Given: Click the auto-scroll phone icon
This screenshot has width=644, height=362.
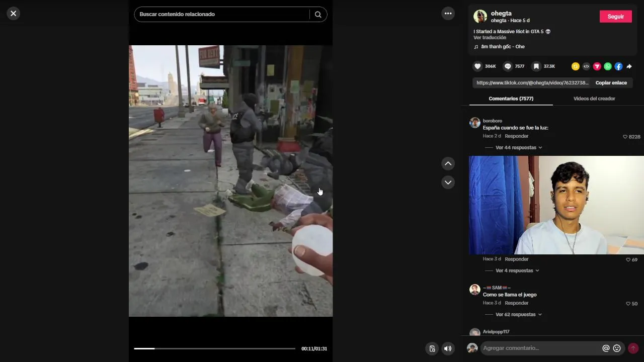Looking at the screenshot, I should pyautogui.click(x=432, y=348).
